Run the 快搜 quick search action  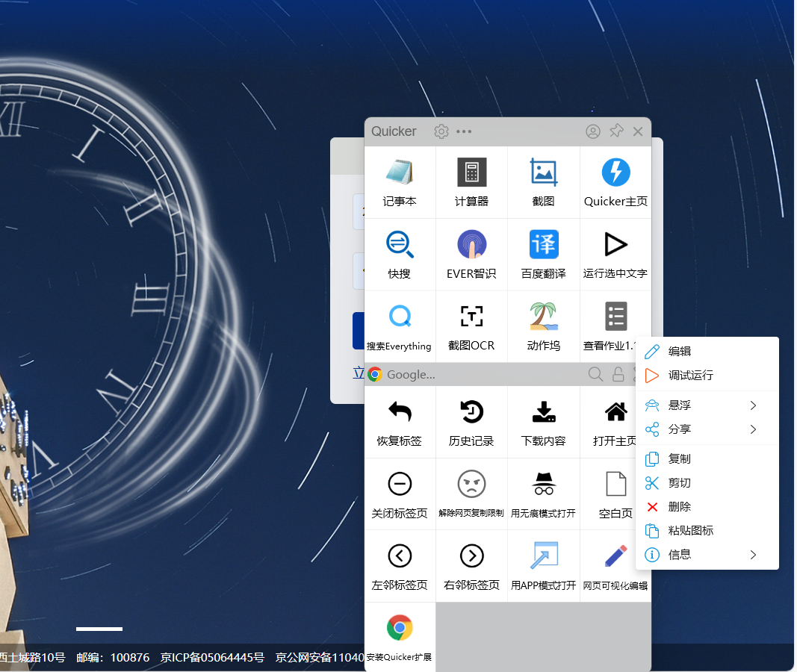(400, 255)
